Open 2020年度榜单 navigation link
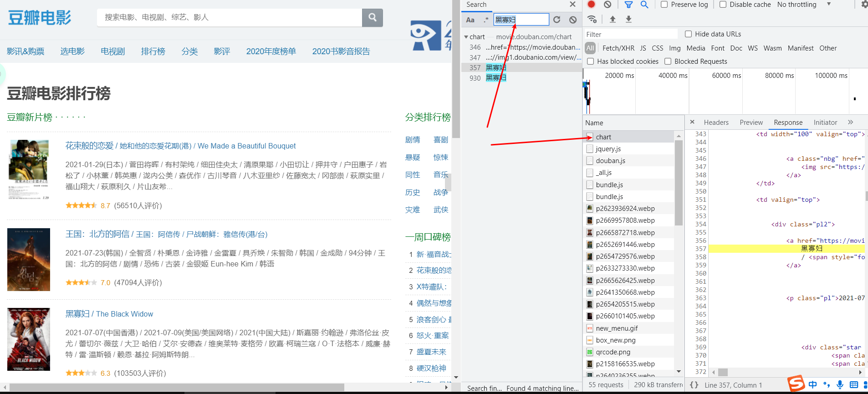 [x=271, y=51]
